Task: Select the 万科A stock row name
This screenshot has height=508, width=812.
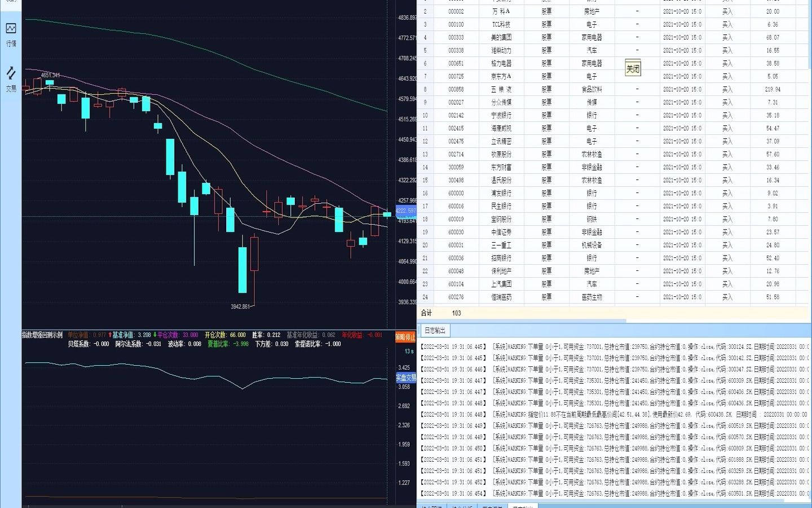Action: click(x=501, y=11)
